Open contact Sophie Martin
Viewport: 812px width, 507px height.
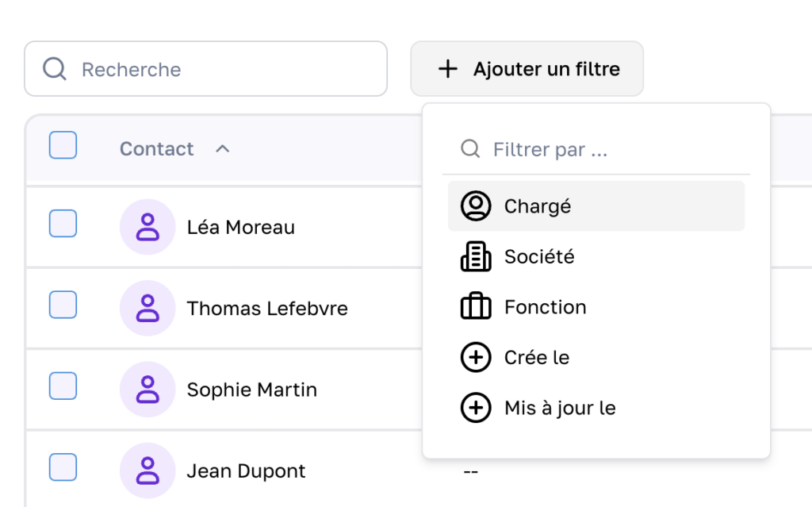tap(251, 390)
